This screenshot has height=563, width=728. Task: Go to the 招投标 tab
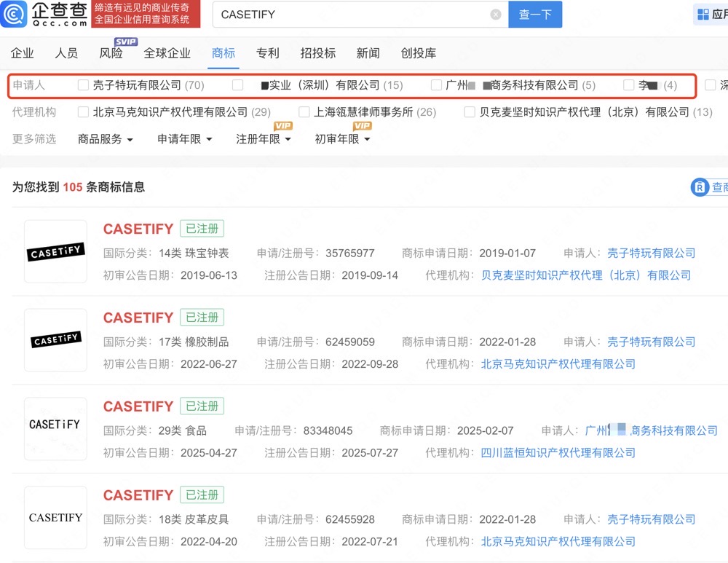317,53
